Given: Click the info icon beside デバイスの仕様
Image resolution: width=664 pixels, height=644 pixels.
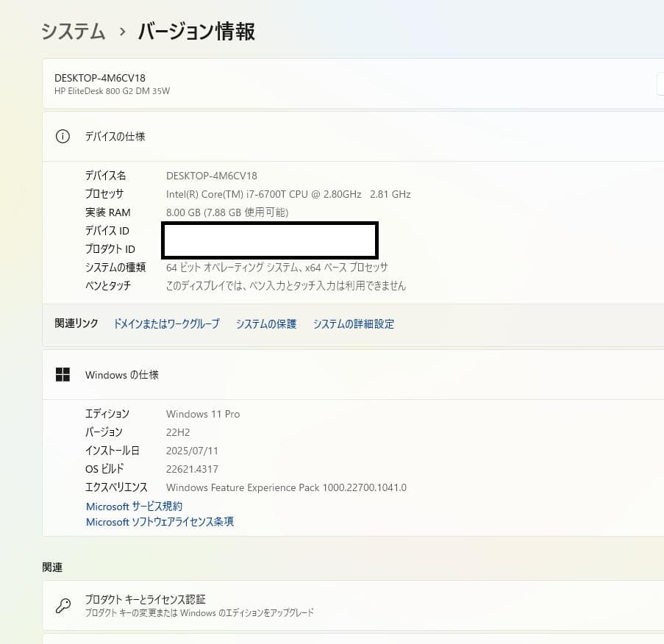Looking at the screenshot, I should [x=63, y=136].
